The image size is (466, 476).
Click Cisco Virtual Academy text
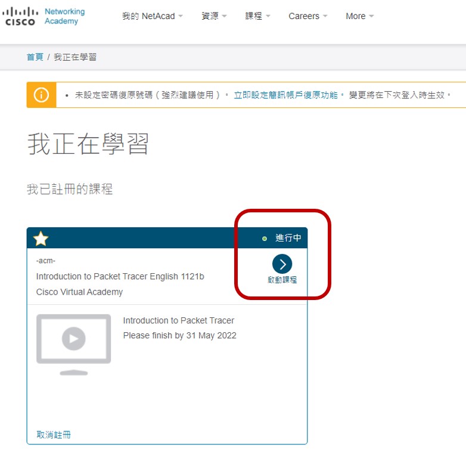79,292
